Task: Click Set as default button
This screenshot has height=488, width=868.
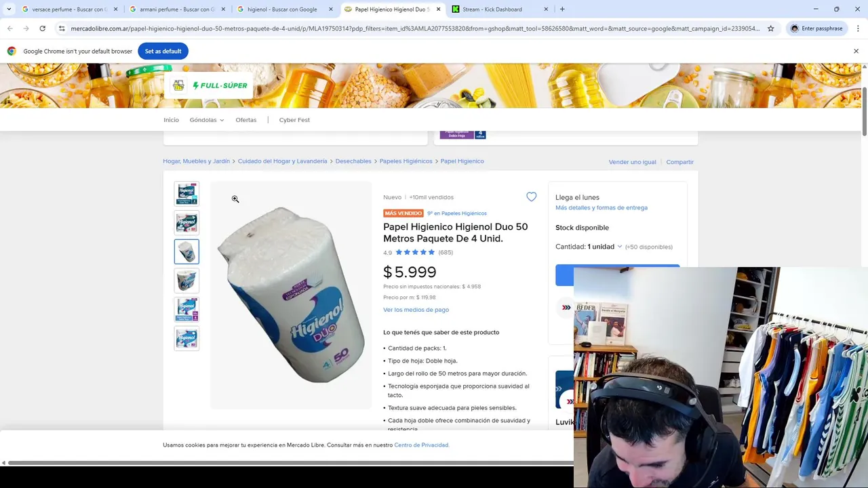Action: (163, 51)
